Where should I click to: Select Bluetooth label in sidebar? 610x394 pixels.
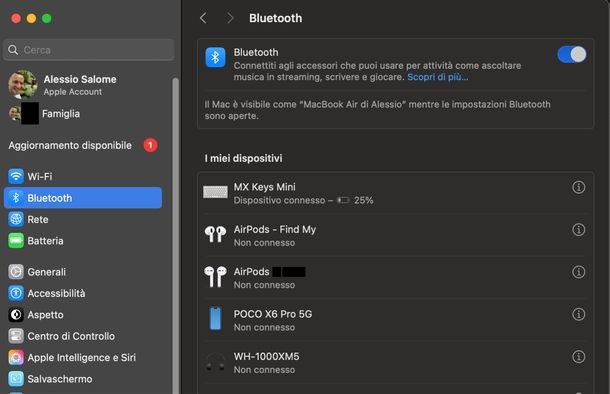[x=50, y=198]
